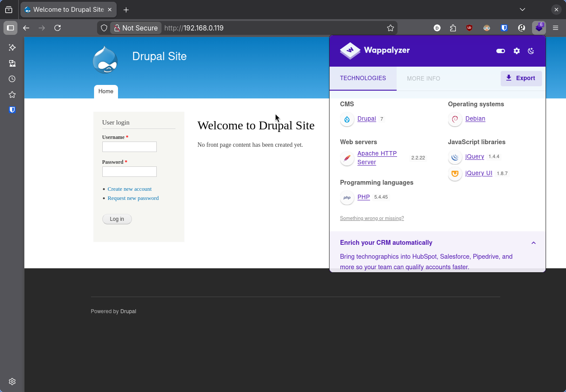Open Wappalyzer settings via gear icon
This screenshot has width=566, height=392.
click(x=516, y=51)
